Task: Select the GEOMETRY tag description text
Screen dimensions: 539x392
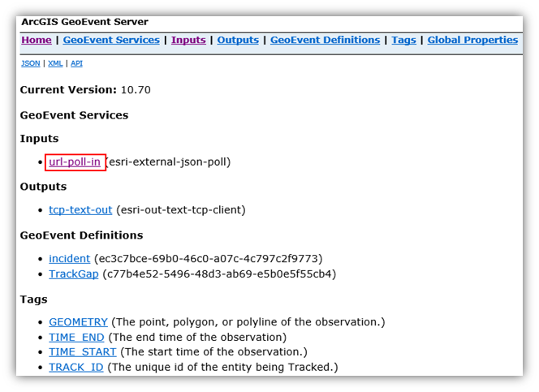Action: click(x=248, y=322)
